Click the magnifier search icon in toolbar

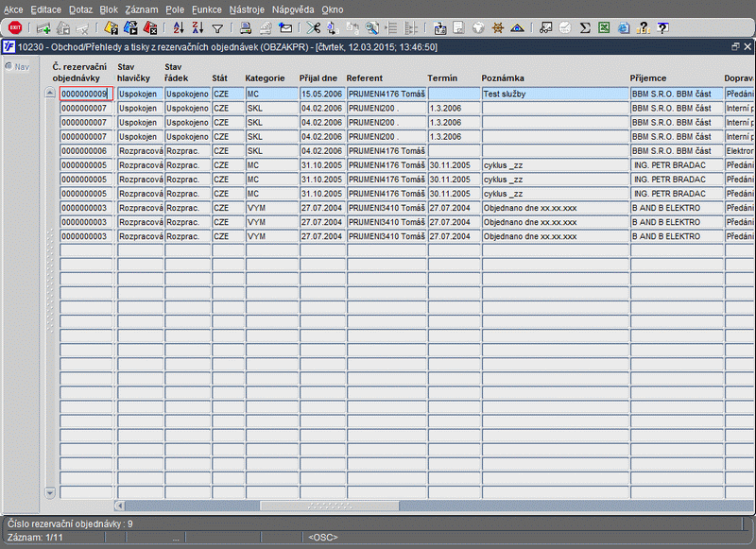[371, 28]
